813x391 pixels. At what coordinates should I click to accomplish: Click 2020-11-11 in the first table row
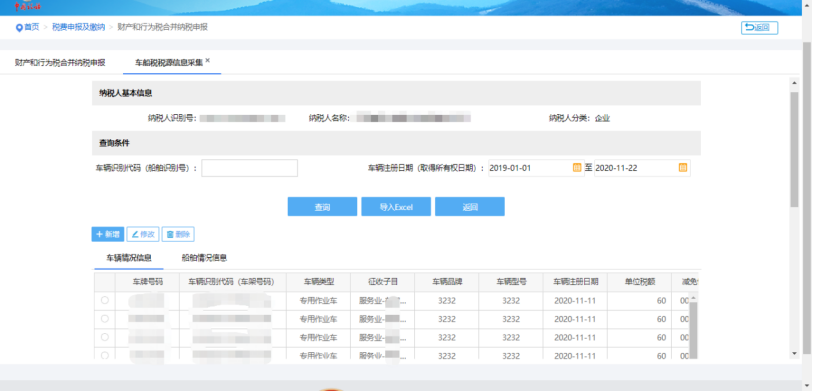coord(575,300)
